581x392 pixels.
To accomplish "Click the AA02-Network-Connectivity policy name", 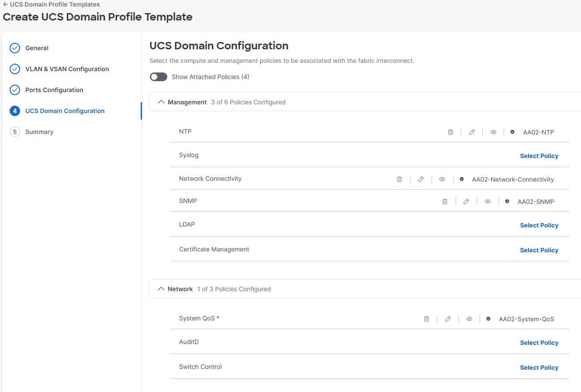I will tap(513, 179).
